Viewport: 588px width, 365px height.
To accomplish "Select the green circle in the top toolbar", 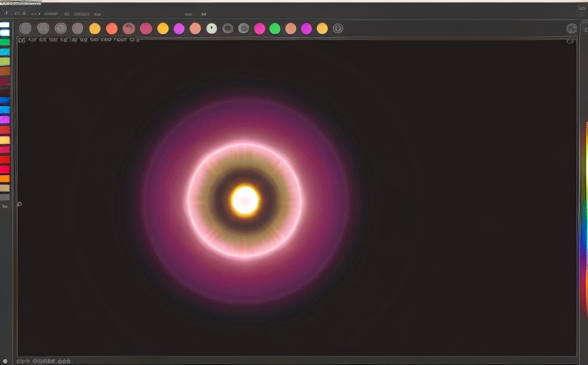I will tap(275, 29).
